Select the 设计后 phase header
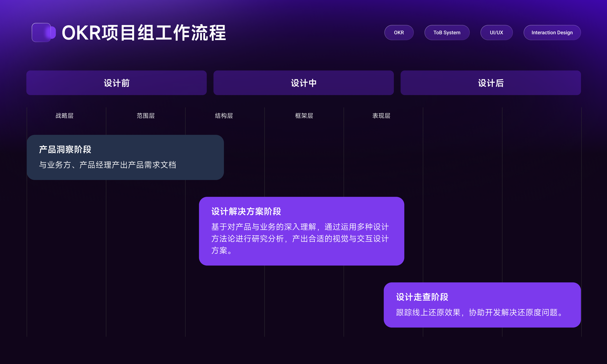607x364 pixels. [491, 83]
